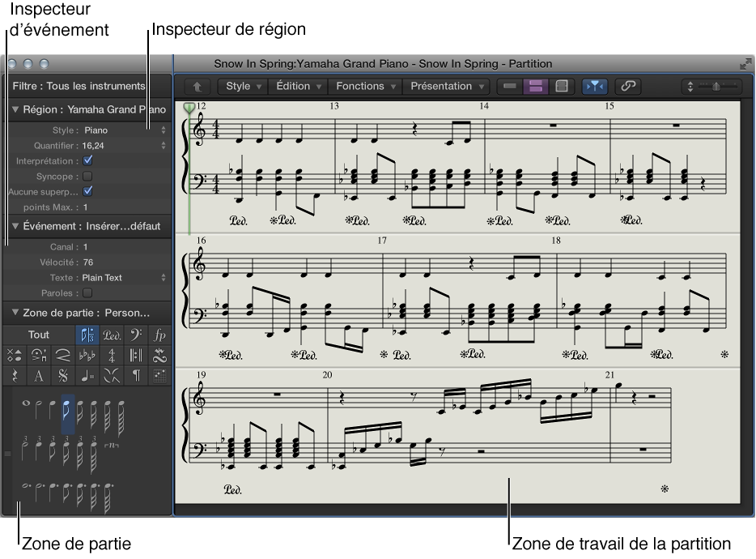Screen dimensions: 756x559
Task: Click the MIDI catch playhead button
Action: coord(595,86)
